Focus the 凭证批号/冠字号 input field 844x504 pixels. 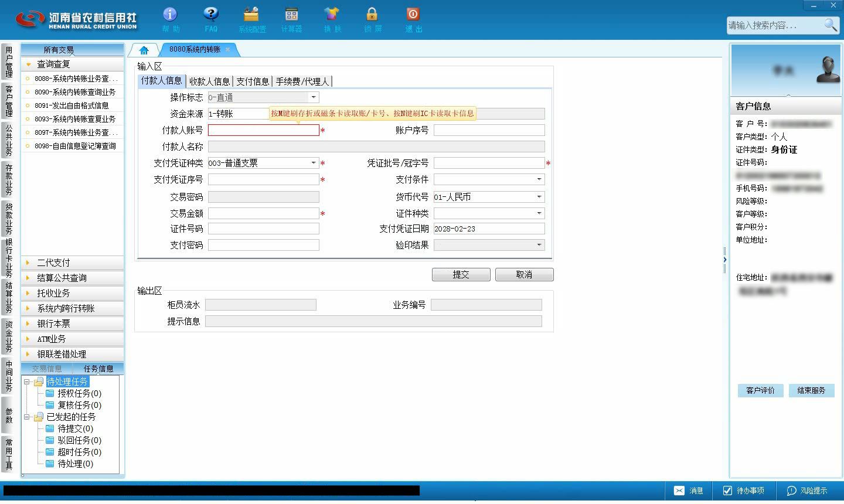489,163
